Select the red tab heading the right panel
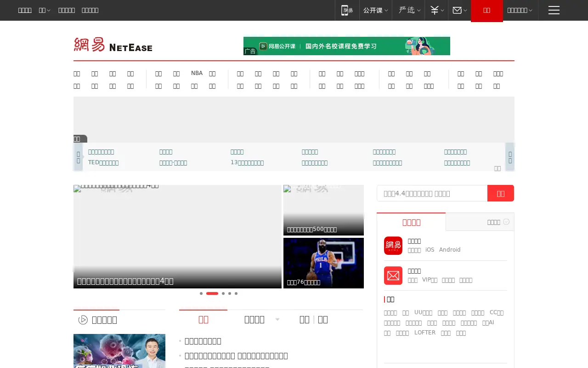 tap(411, 222)
